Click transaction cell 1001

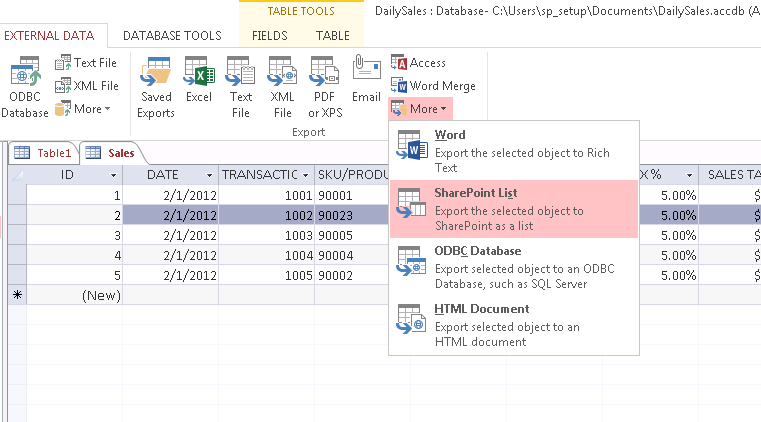tap(266, 195)
